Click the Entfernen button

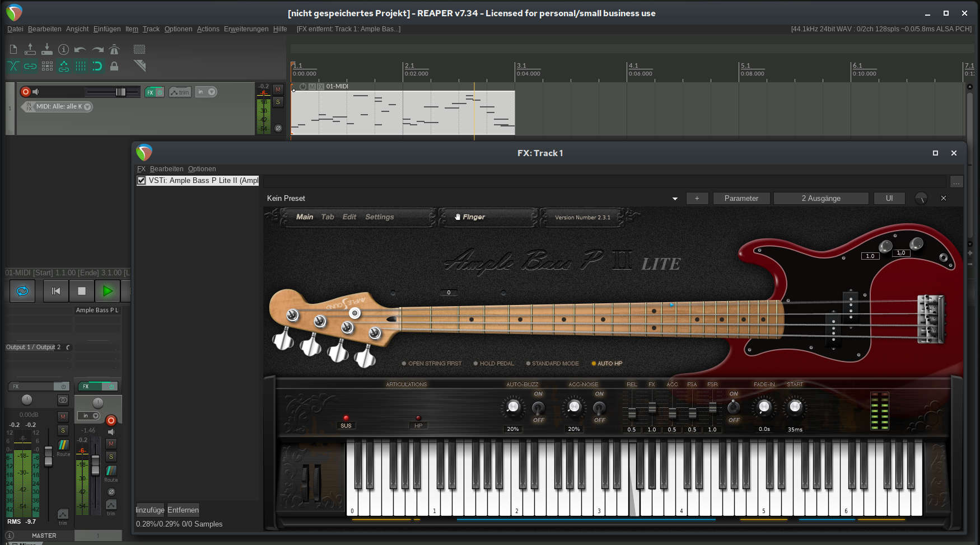coord(183,510)
